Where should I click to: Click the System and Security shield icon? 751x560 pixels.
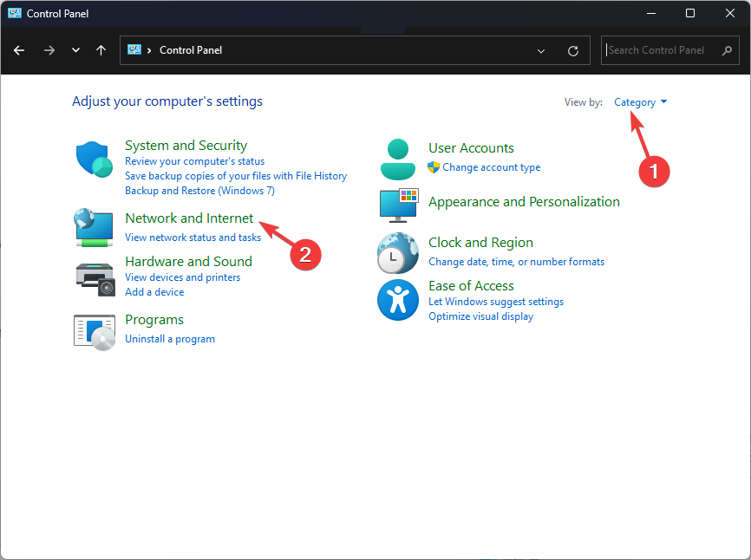(94, 160)
